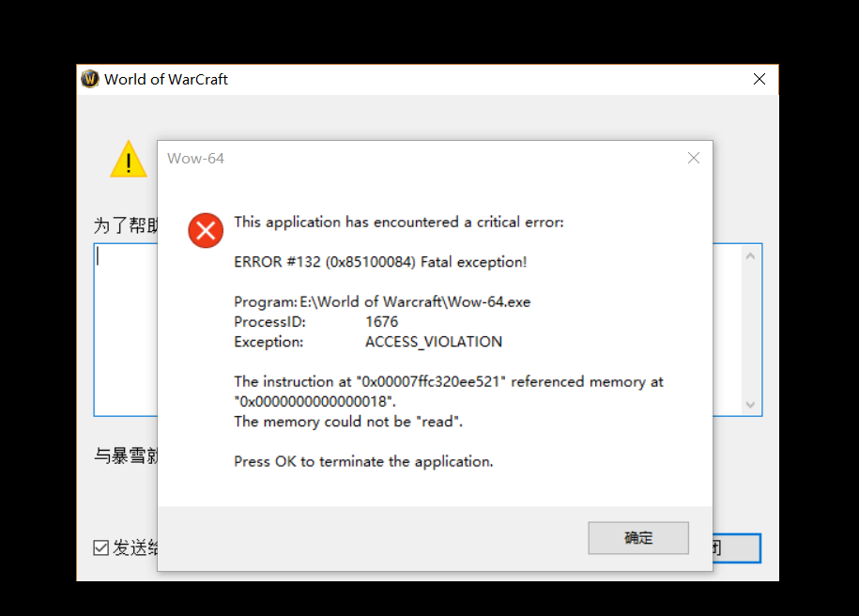Image resolution: width=859 pixels, height=616 pixels.
Task: Click the scrollbar up arrow of the text box
Action: [x=750, y=255]
